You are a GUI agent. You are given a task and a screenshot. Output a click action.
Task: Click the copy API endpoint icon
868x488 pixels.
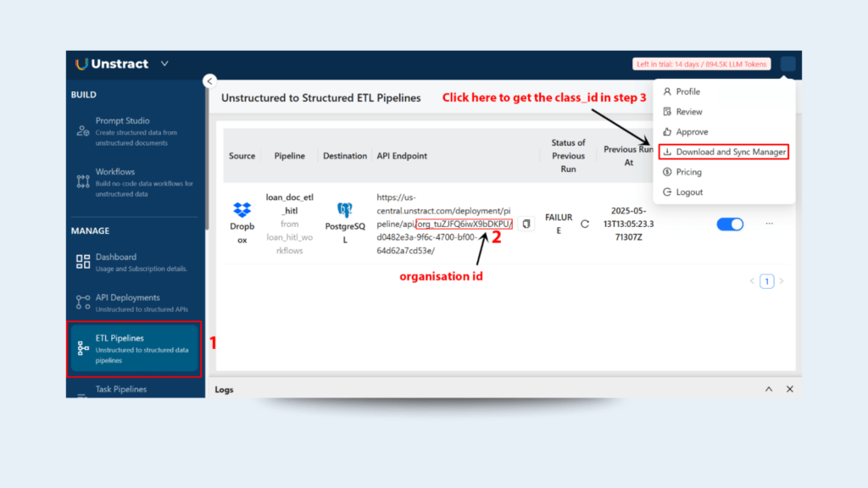click(x=526, y=224)
